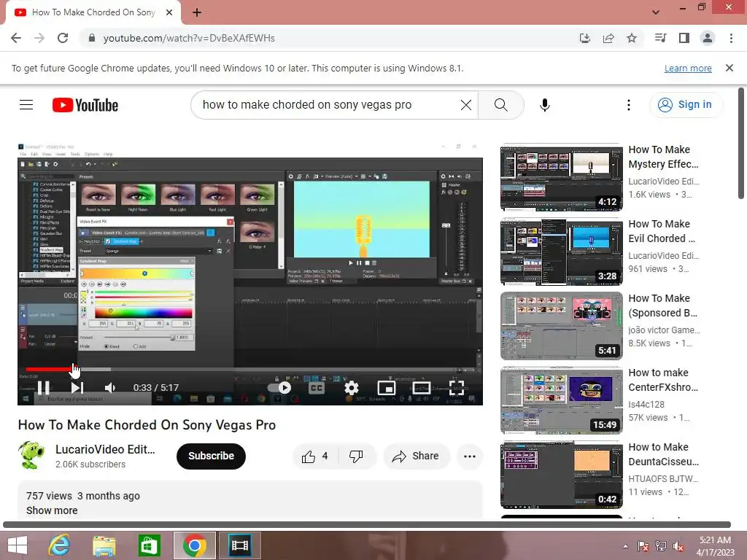Open LucarioVideo channel avatar
Screen dimensions: 747x560
(31, 455)
